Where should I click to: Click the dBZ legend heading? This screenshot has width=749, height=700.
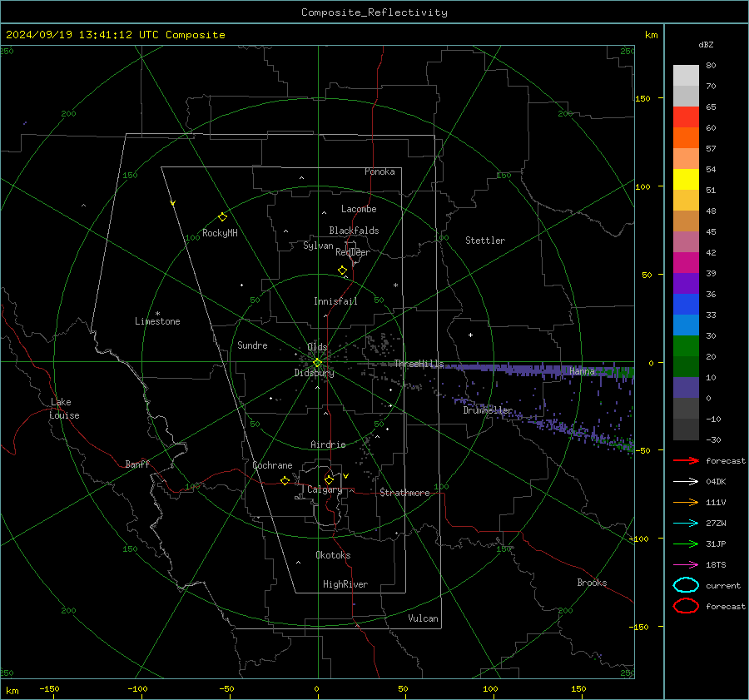[x=706, y=44]
